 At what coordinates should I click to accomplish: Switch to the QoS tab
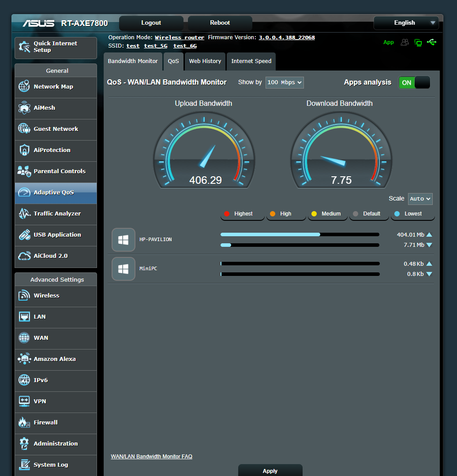point(173,61)
